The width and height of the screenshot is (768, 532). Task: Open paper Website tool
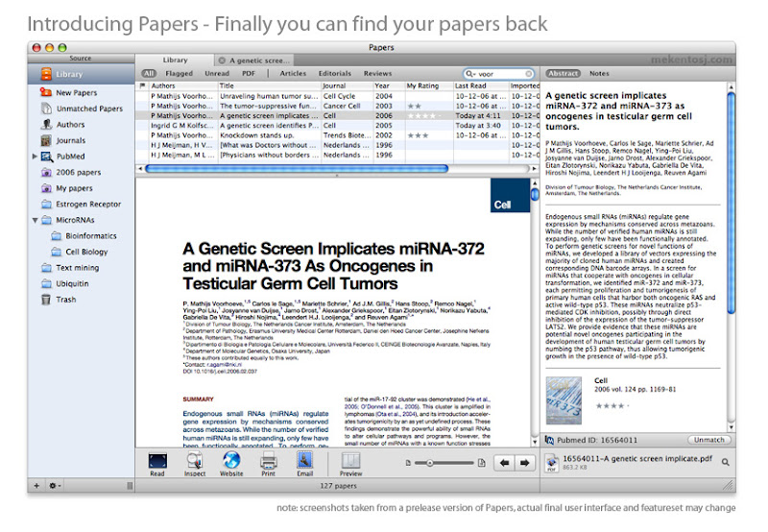pos(231,464)
